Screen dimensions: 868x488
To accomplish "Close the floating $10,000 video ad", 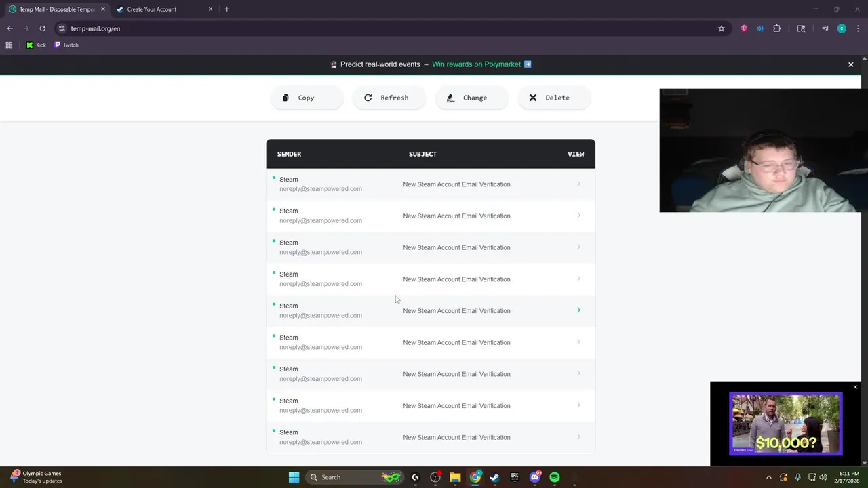I will tap(855, 387).
